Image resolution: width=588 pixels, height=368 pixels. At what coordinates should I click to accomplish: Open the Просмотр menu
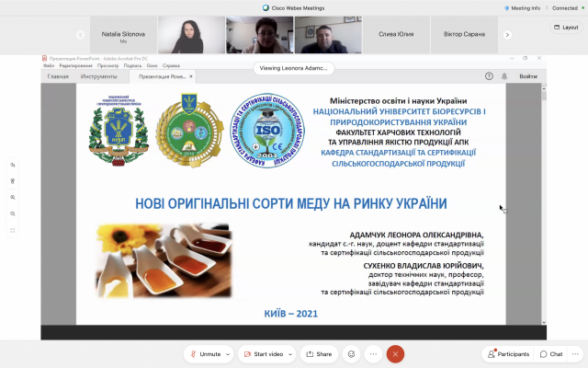click(x=108, y=65)
